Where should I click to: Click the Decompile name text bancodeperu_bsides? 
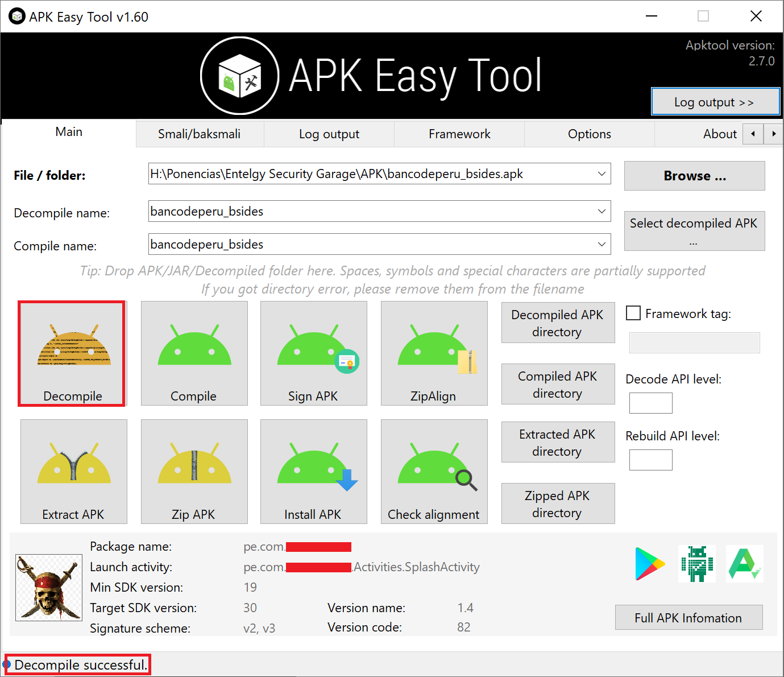207,211
